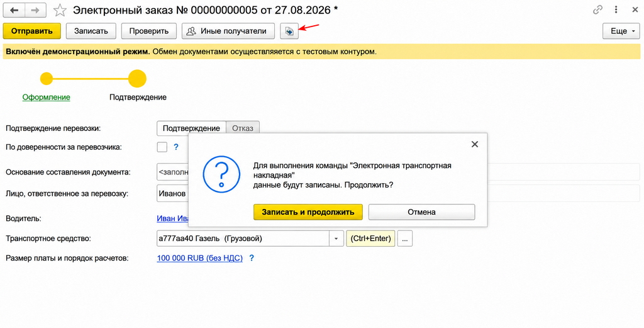The height and width of the screenshot is (328, 644).
Task: Click the first yellow progress step circle
Action: 47,79
